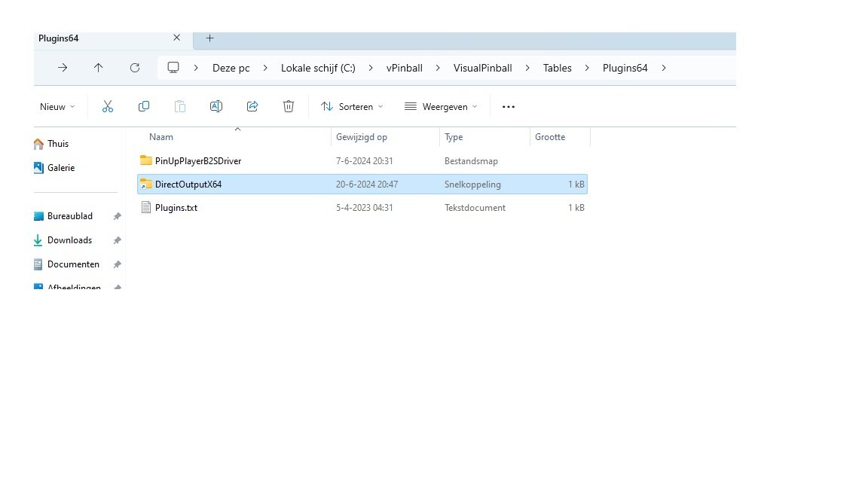The width and height of the screenshot is (868, 488).
Task: Click the Share icon in toolbar
Action: point(252,107)
